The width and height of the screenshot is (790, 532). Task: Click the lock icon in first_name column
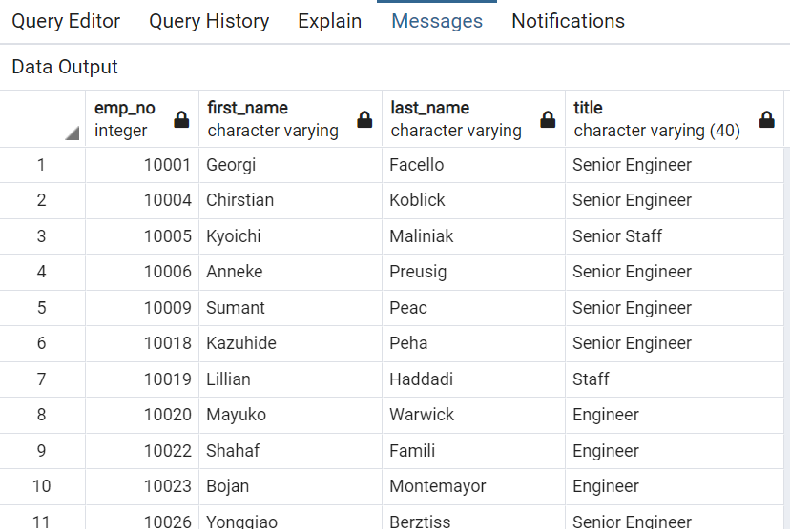click(x=364, y=120)
